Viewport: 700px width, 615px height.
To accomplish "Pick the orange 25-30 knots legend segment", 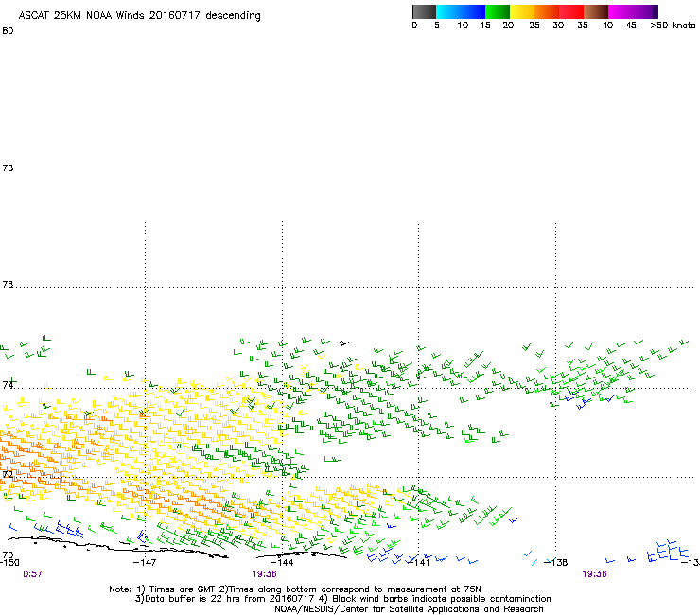I will tap(547, 11).
